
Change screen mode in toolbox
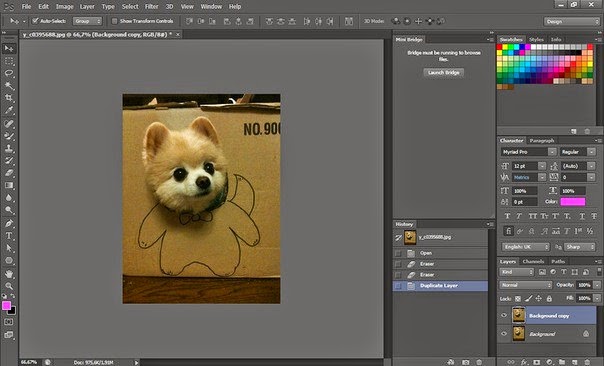9,335
